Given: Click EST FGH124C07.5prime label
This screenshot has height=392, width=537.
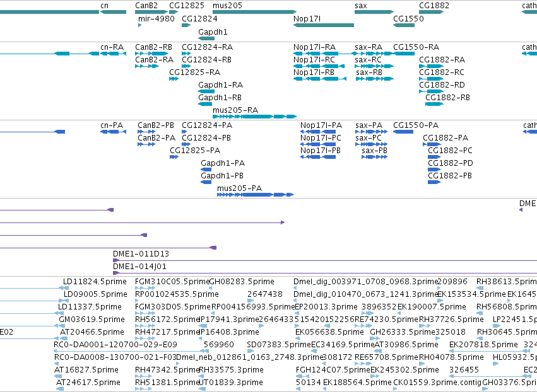Looking at the screenshot, I should [333, 370].
